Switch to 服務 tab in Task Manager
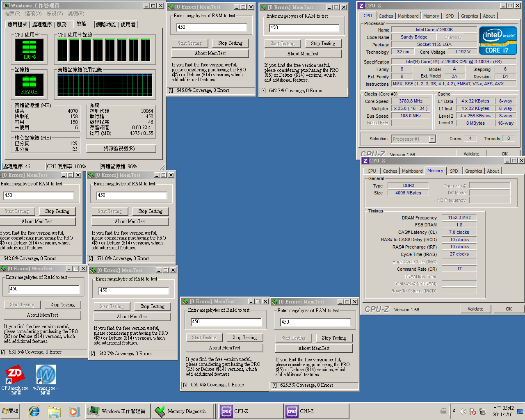The image size is (525, 420). tap(62, 25)
